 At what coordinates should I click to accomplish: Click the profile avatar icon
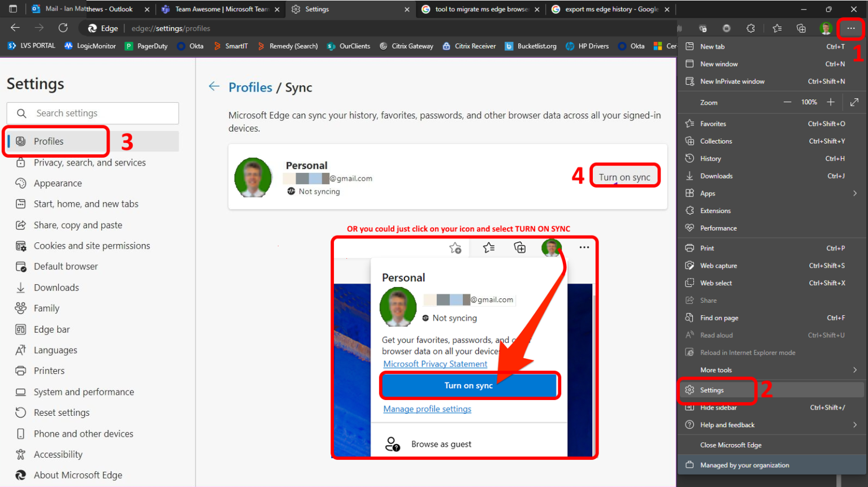click(825, 28)
